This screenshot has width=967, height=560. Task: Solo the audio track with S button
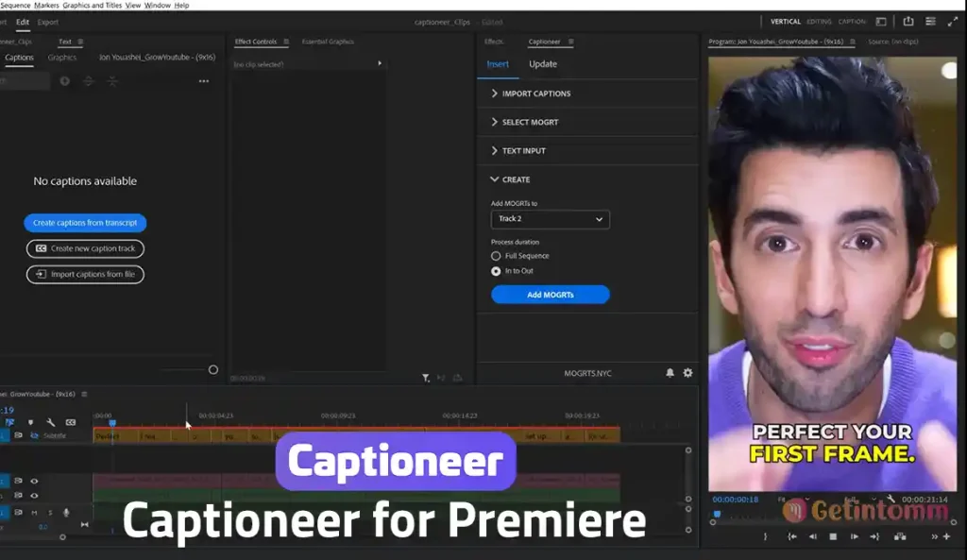(x=50, y=513)
